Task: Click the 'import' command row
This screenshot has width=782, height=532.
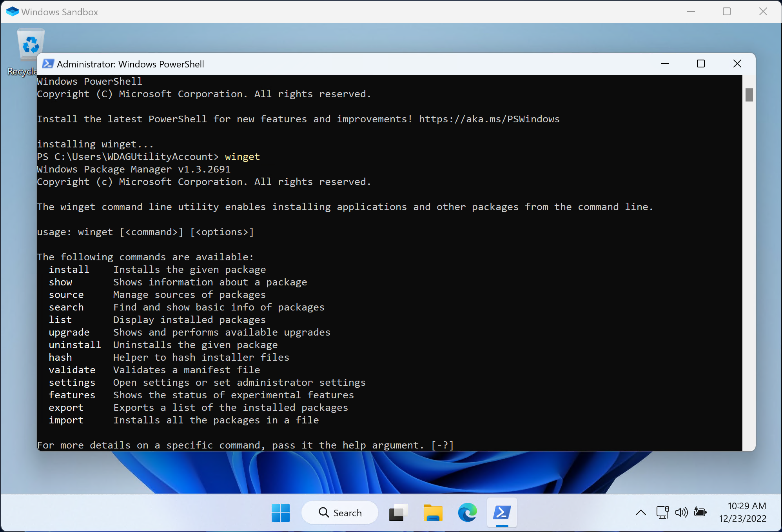Action: point(184,420)
